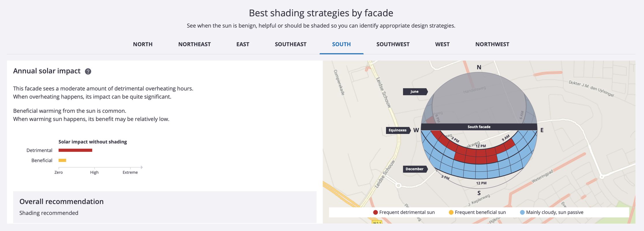
Task: Go to the SOUTHEAST facade tab
Action: (291, 44)
